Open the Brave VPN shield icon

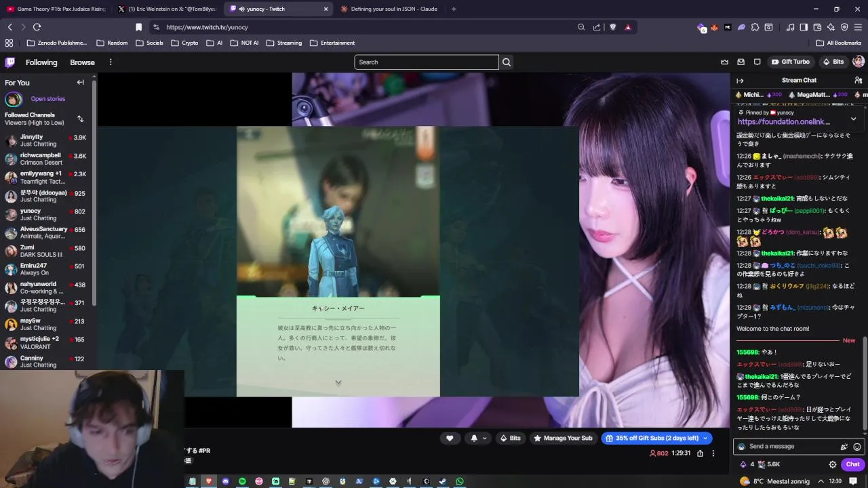844,27
